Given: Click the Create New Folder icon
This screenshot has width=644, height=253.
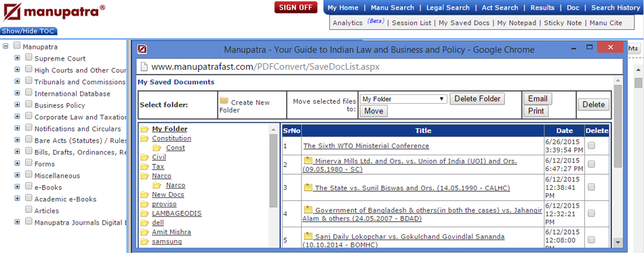Looking at the screenshot, I should pyautogui.click(x=224, y=100).
